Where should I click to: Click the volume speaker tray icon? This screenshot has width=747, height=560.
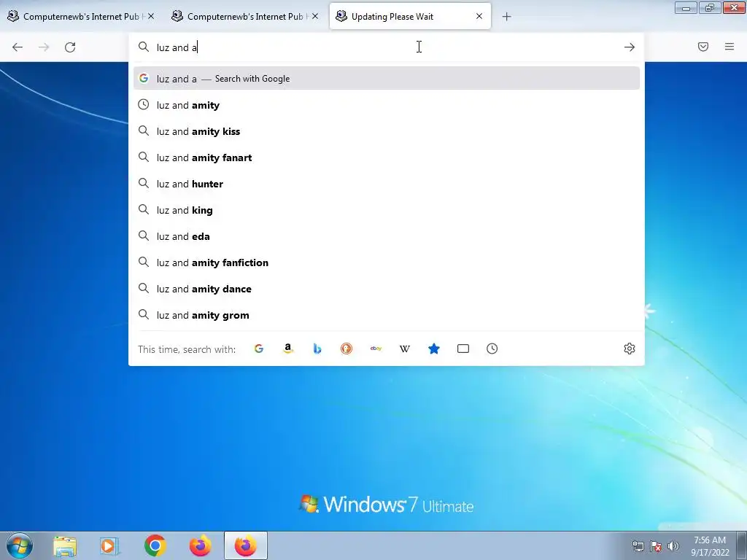point(673,546)
